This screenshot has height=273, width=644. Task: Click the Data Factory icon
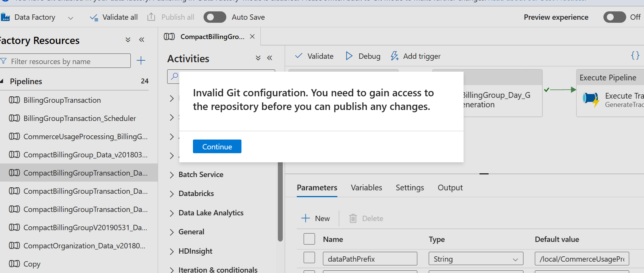pos(5,17)
